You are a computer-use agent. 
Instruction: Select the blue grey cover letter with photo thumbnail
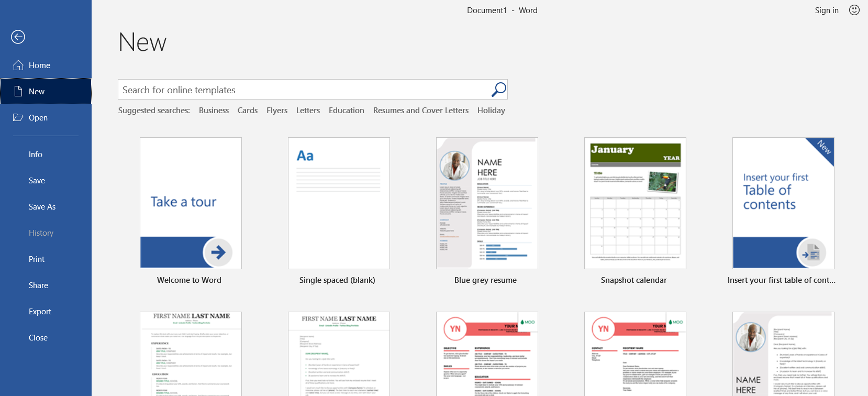pyautogui.click(x=783, y=354)
